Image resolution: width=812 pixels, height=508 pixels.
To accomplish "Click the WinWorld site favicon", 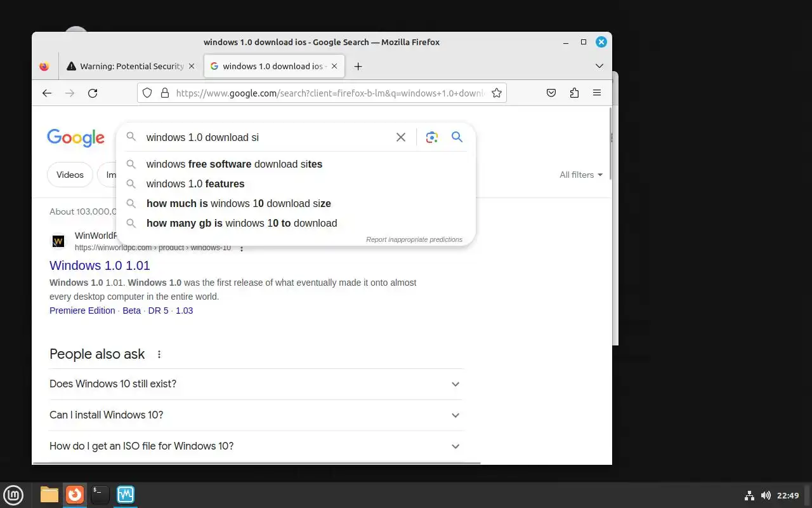I will pos(58,241).
